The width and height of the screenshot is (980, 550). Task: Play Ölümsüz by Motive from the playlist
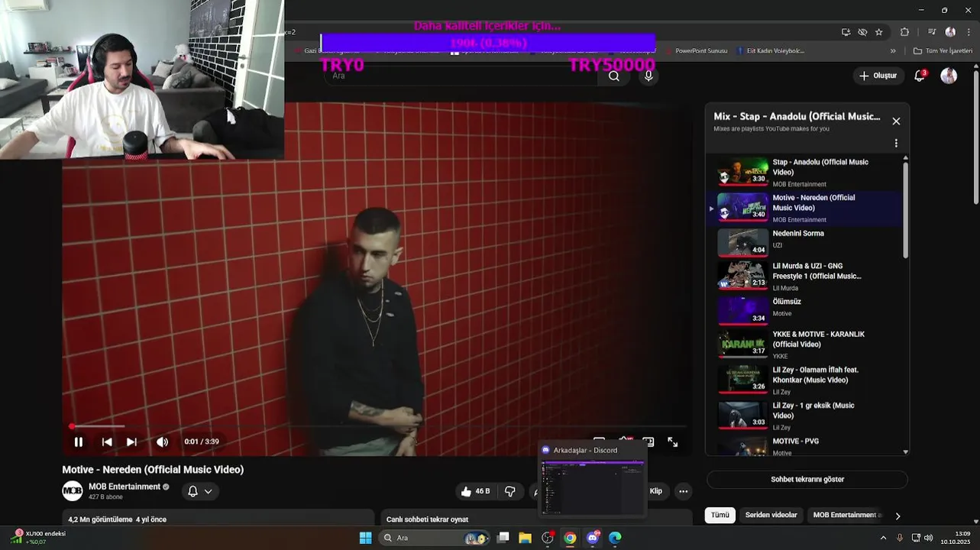(x=805, y=309)
